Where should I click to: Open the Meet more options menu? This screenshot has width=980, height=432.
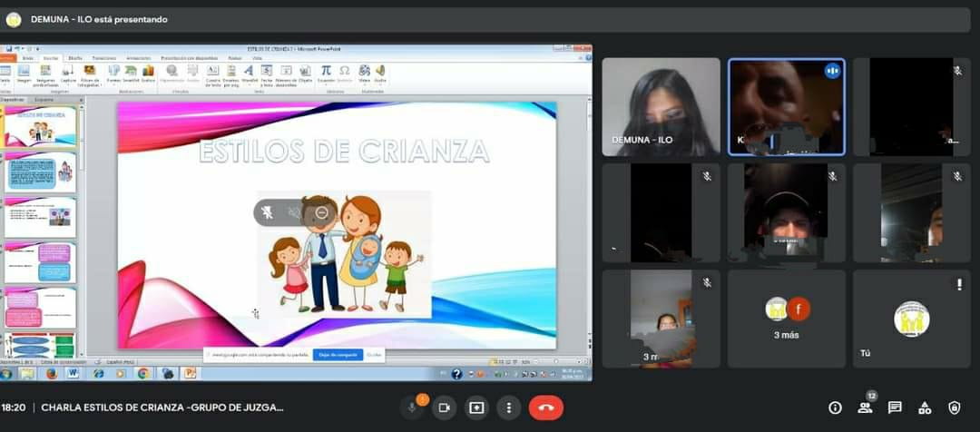tap(509, 407)
